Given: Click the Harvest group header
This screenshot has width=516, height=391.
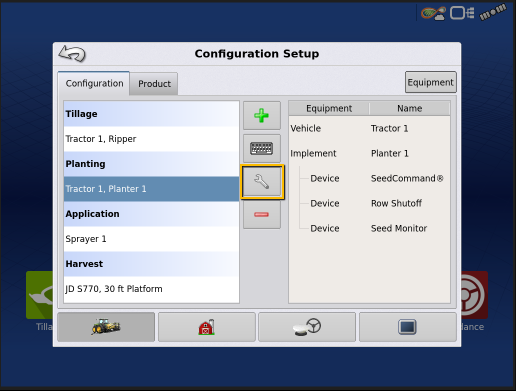Looking at the screenshot, I should (x=151, y=264).
